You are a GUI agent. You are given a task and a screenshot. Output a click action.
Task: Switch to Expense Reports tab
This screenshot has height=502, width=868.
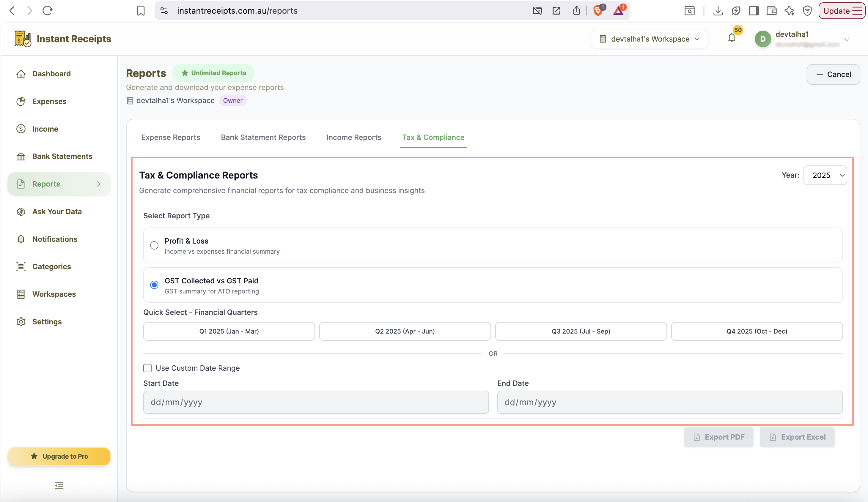pyautogui.click(x=171, y=137)
